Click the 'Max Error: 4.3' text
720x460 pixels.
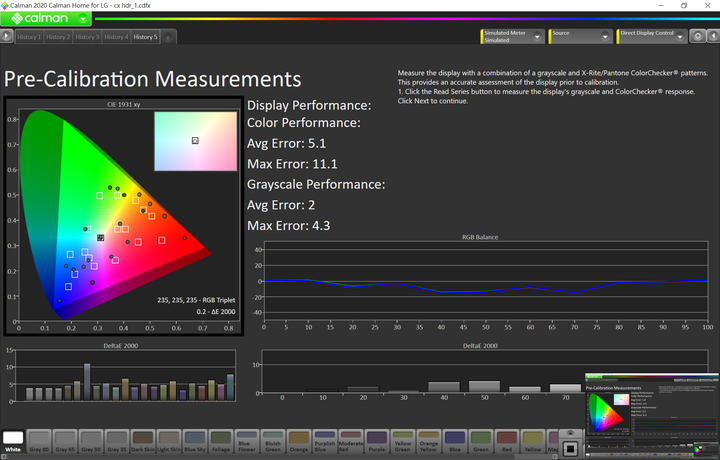click(x=288, y=226)
